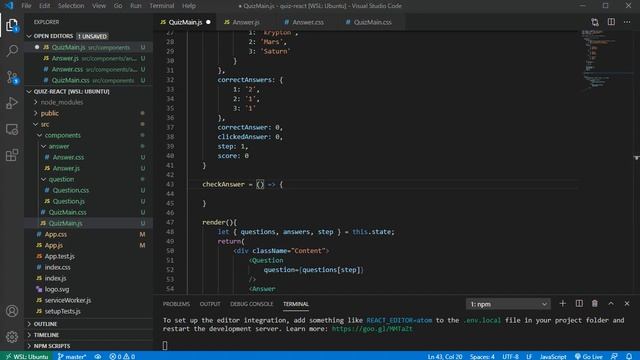Open the Run and Debug view
The height and width of the screenshot is (360, 640).
(12, 103)
